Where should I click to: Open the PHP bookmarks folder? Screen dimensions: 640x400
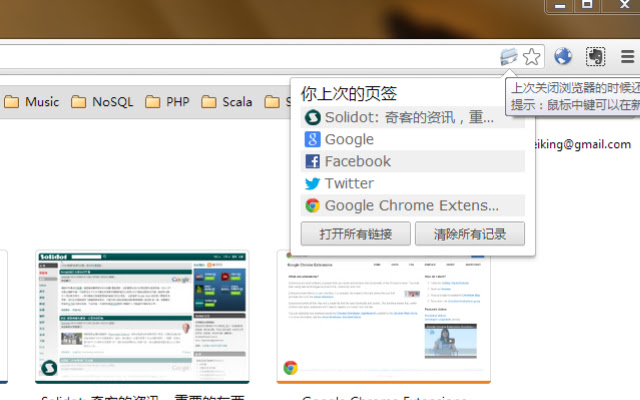click(167, 102)
